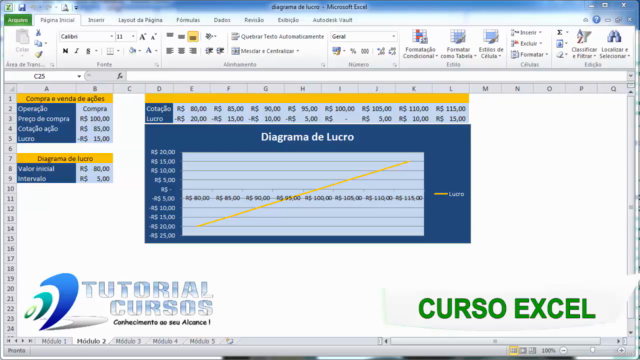
Task: Click the font color A icon
Action: (x=149, y=51)
